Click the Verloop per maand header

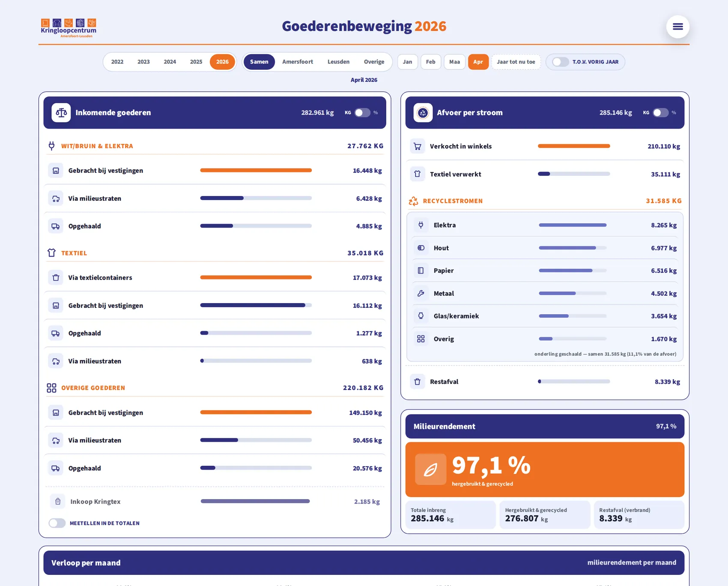(364, 562)
